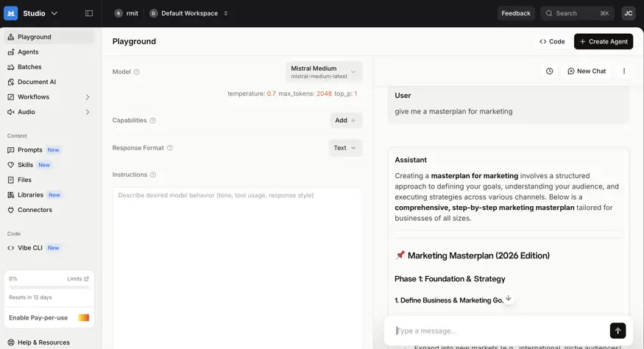Add a capability with Add button
Viewport: 644px width, 349px height.
click(345, 121)
